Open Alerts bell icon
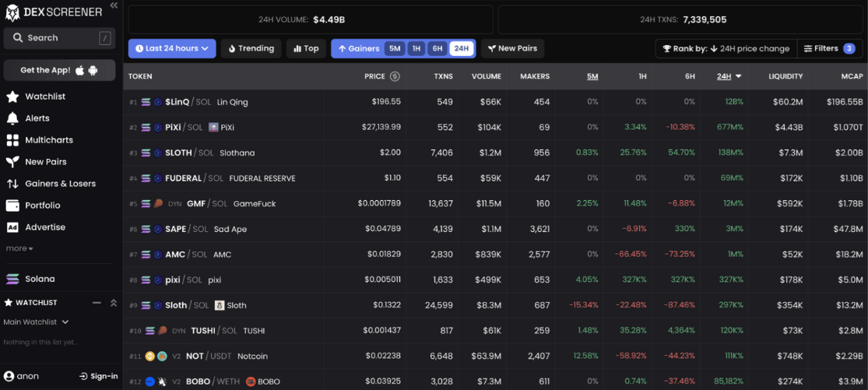The image size is (868, 390). pos(12,118)
